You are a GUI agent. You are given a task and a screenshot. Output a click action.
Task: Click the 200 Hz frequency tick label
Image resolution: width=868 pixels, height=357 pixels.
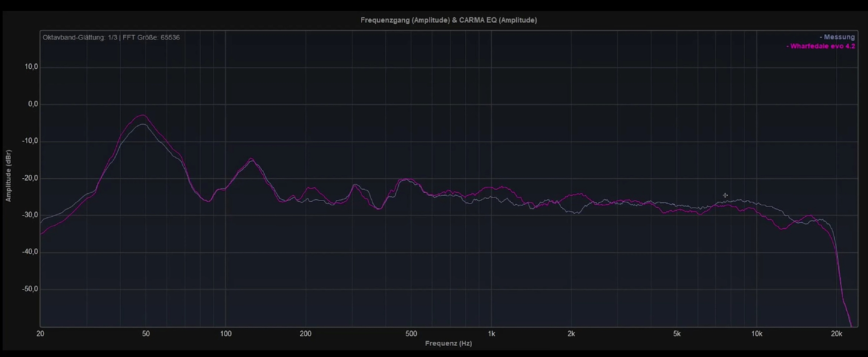click(305, 334)
